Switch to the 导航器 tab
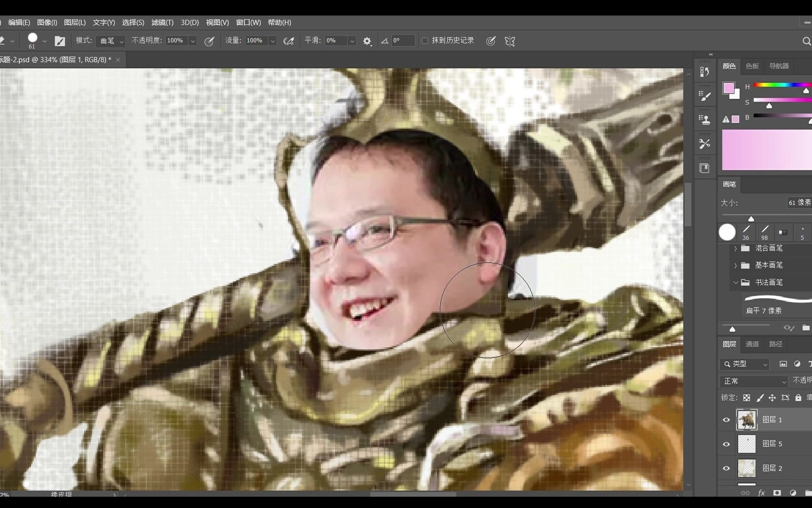Viewport: 812px width, 508px height. click(x=779, y=66)
